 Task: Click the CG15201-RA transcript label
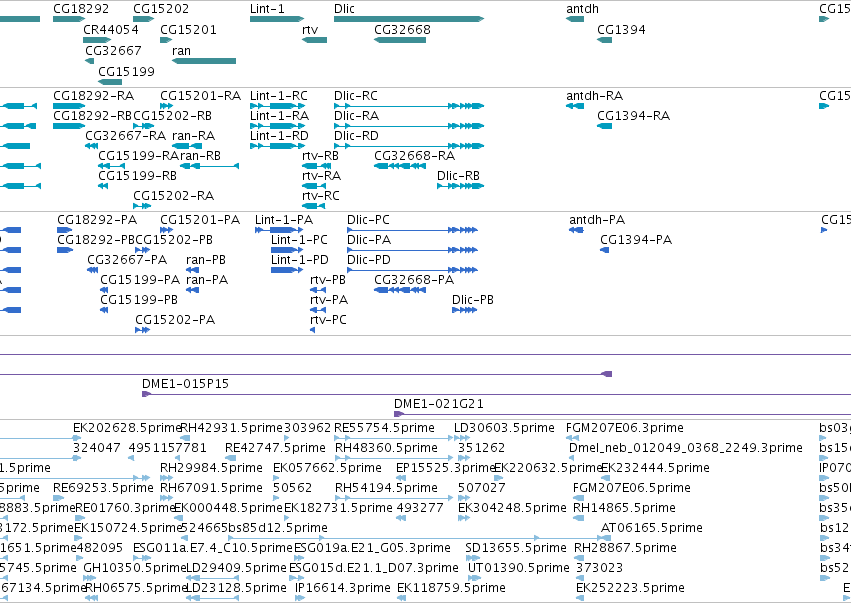tap(200, 96)
